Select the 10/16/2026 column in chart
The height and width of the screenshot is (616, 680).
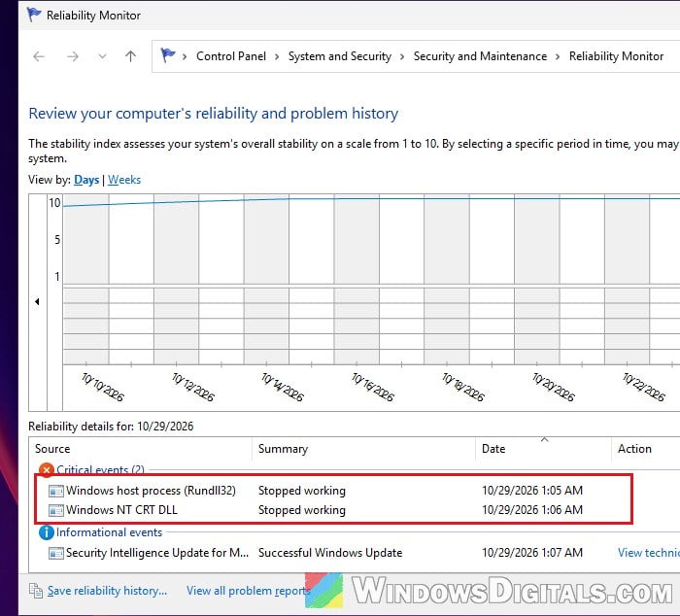coord(357,280)
